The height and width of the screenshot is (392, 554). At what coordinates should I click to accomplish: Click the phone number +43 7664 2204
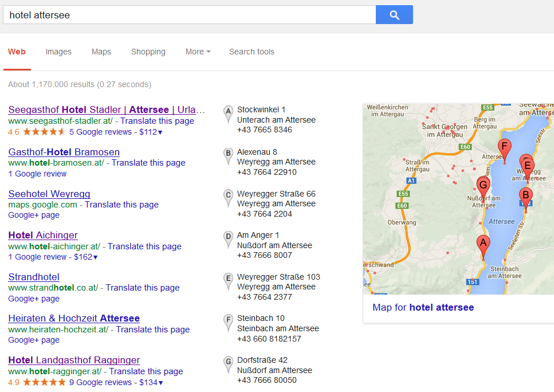tap(265, 214)
